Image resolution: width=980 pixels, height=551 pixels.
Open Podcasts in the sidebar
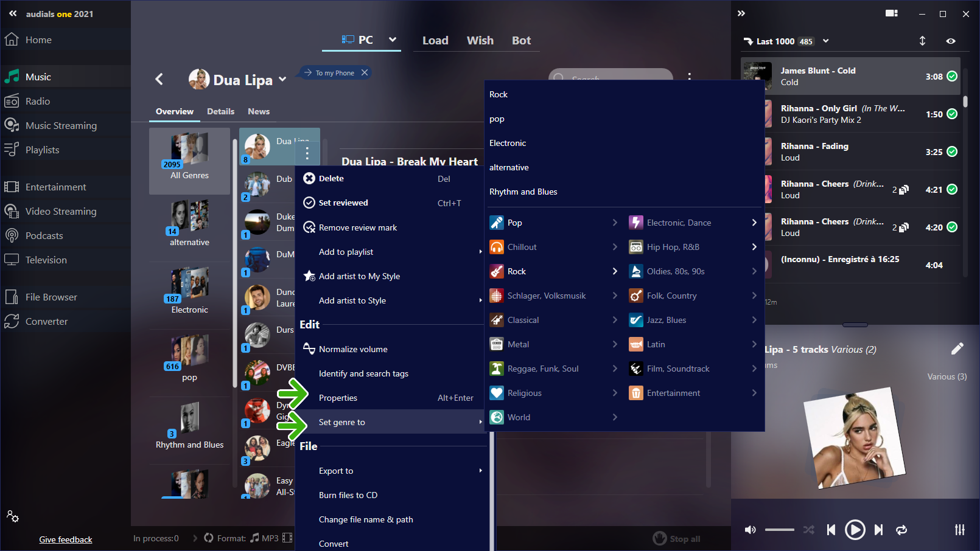pos(44,235)
